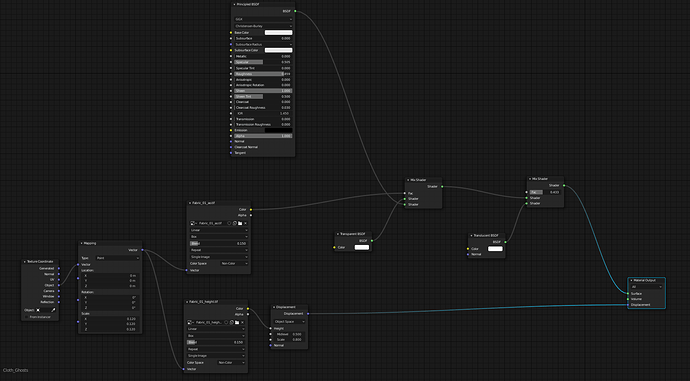Image resolution: width=690 pixels, height=381 pixels.
Task: Click Displacement output socket of Displacement node
Action: [308, 314]
